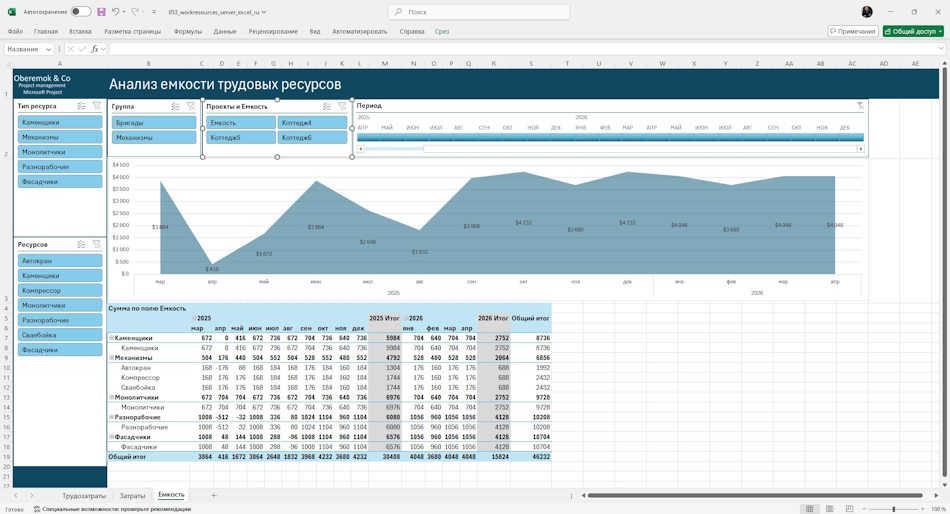Click the zoom slider in status bar

894,509
